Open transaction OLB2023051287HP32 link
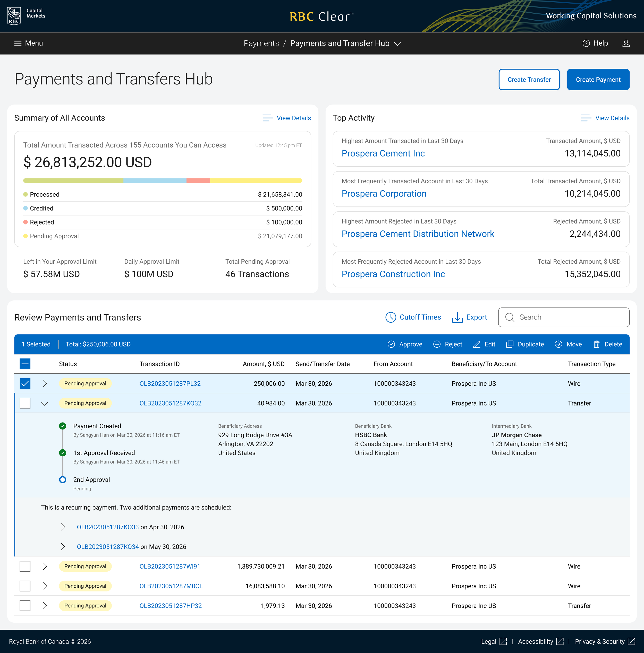 [170, 605]
